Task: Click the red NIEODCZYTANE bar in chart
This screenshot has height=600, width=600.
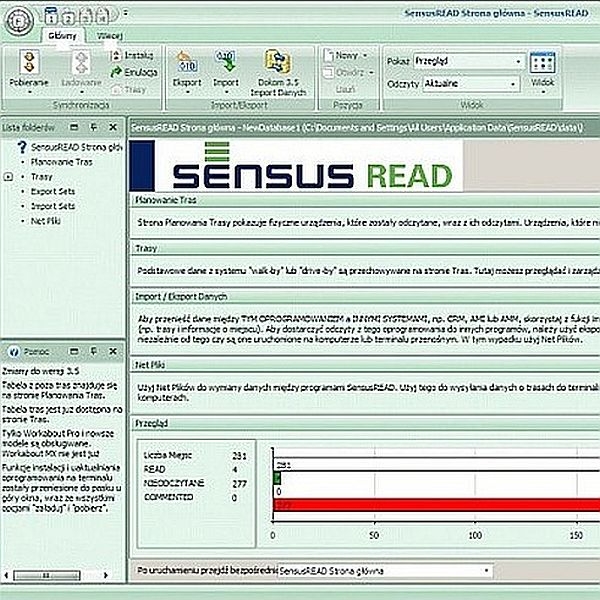Action: [x=436, y=505]
